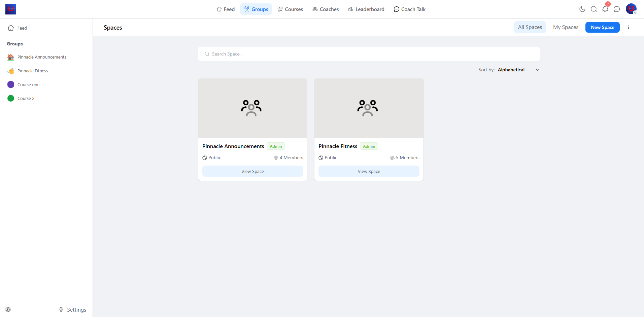This screenshot has height=317, width=644.
Task: Open the messages chat bubble icon
Action: pyautogui.click(x=616, y=9)
